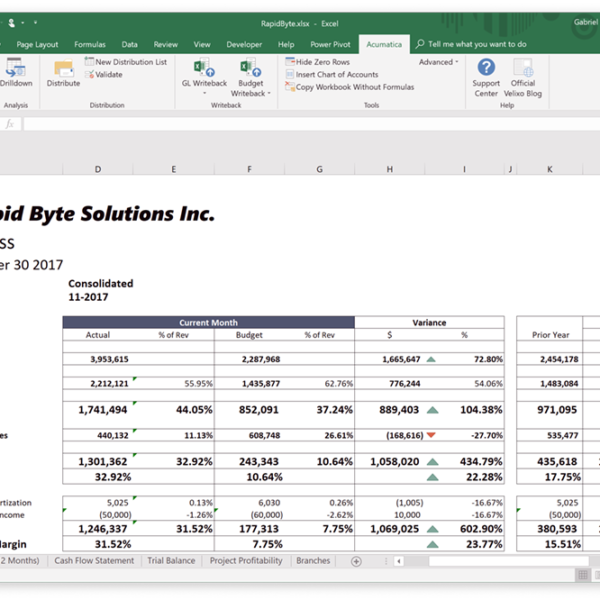Click Hide Zero Rows
Screen dimensions: 600x600
pyautogui.click(x=318, y=62)
